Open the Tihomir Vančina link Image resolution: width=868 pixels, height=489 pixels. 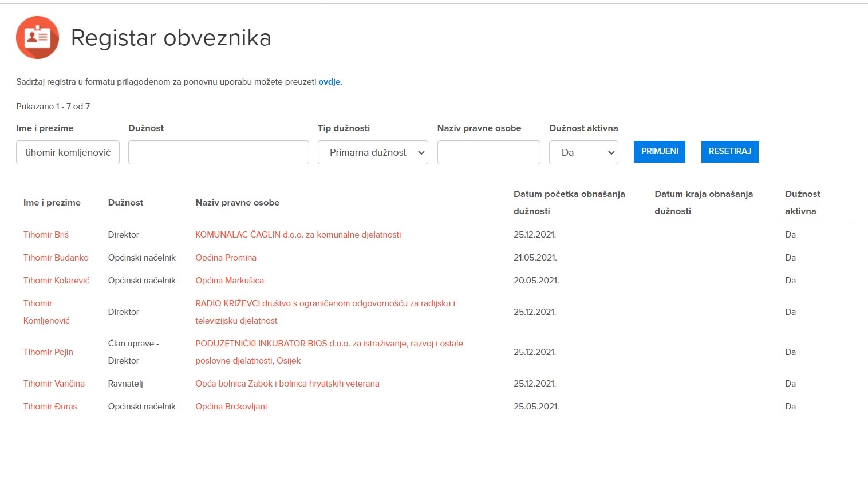54,384
